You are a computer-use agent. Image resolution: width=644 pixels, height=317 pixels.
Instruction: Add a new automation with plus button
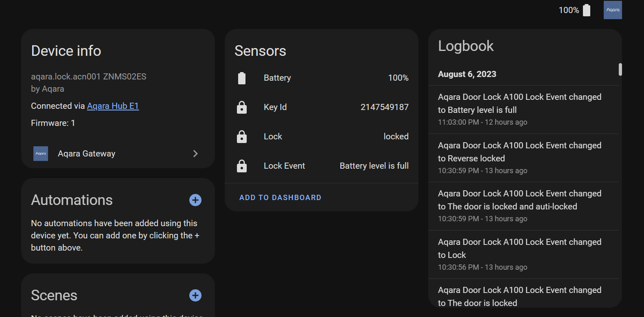[x=195, y=200]
